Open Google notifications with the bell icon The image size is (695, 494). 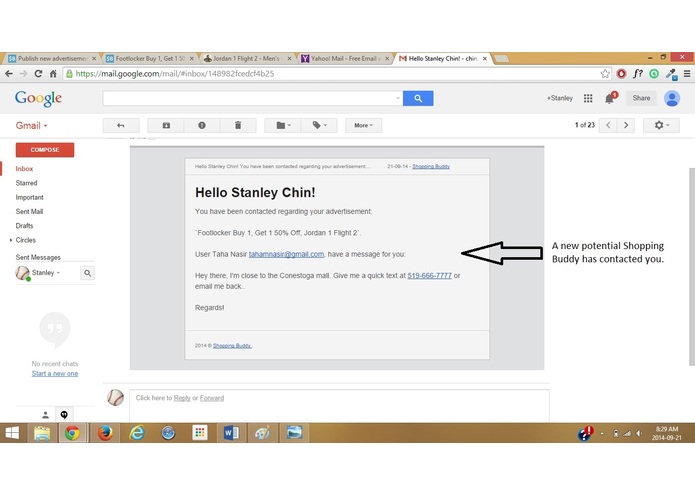(610, 98)
